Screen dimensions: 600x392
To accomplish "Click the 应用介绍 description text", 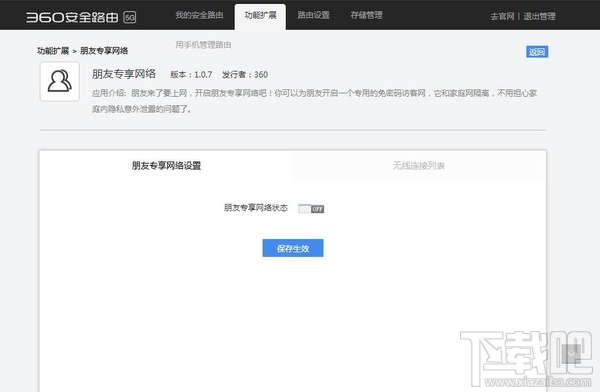I will click(314, 101).
